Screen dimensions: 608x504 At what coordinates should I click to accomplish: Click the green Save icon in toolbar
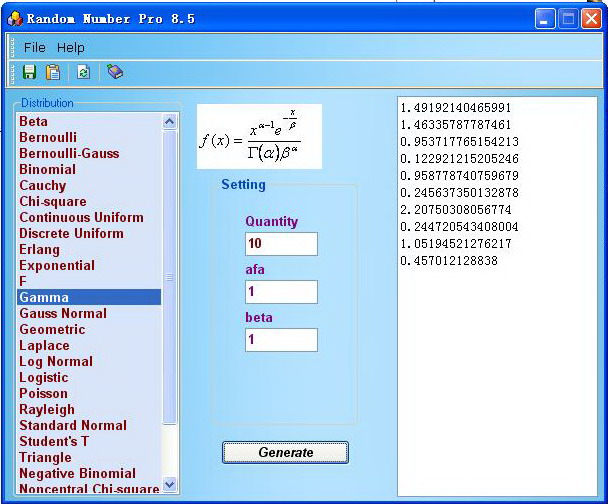tap(29, 72)
